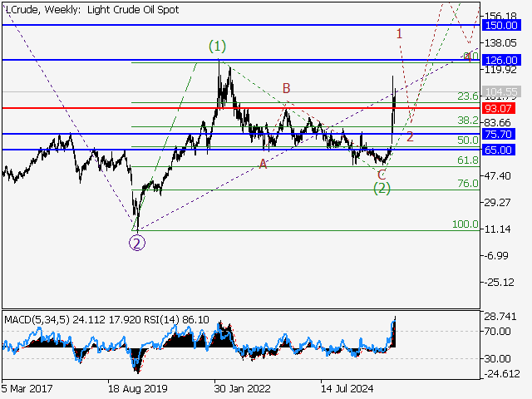Viewport: 532px width, 399px height.
Task: Click the red 93.07 price level tag
Action: tap(501, 108)
